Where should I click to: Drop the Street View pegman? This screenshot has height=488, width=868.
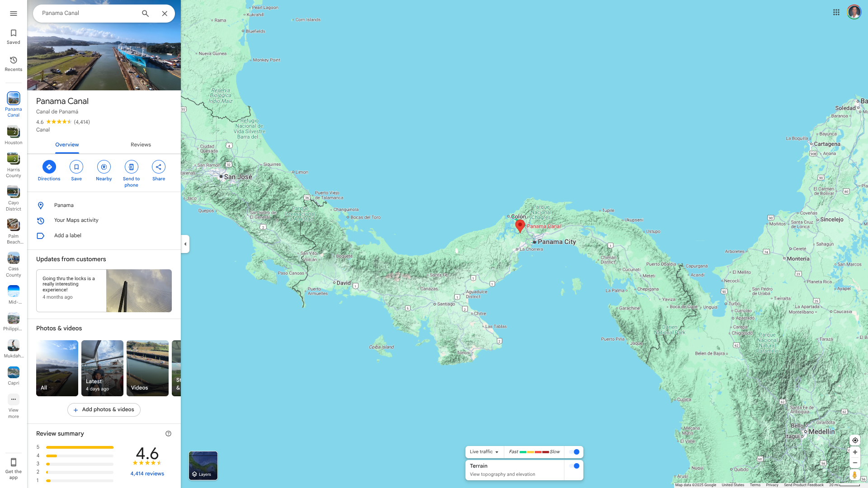click(x=854, y=475)
